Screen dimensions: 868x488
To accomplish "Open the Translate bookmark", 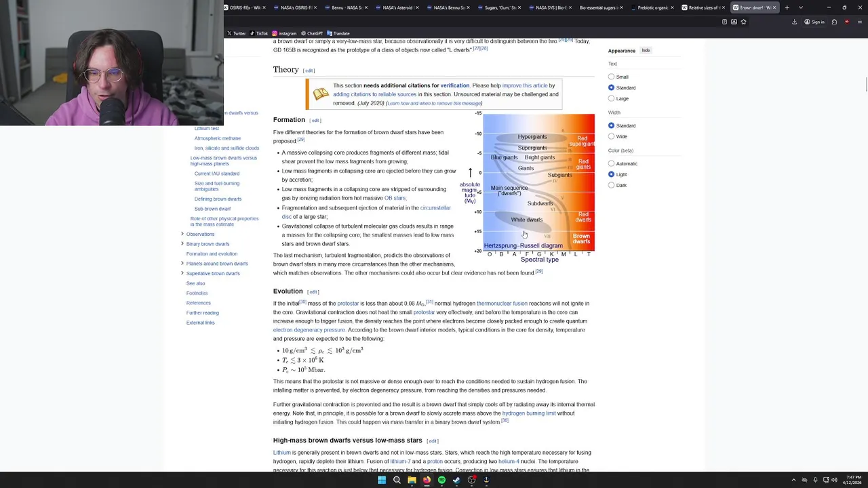I will [x=338, y=33].
